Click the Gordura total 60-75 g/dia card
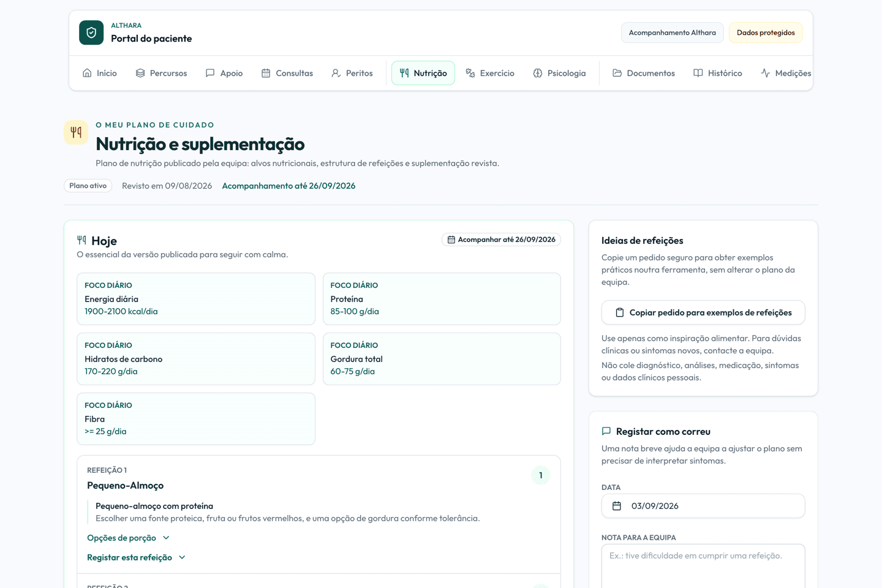 click(x=442, y=359)
